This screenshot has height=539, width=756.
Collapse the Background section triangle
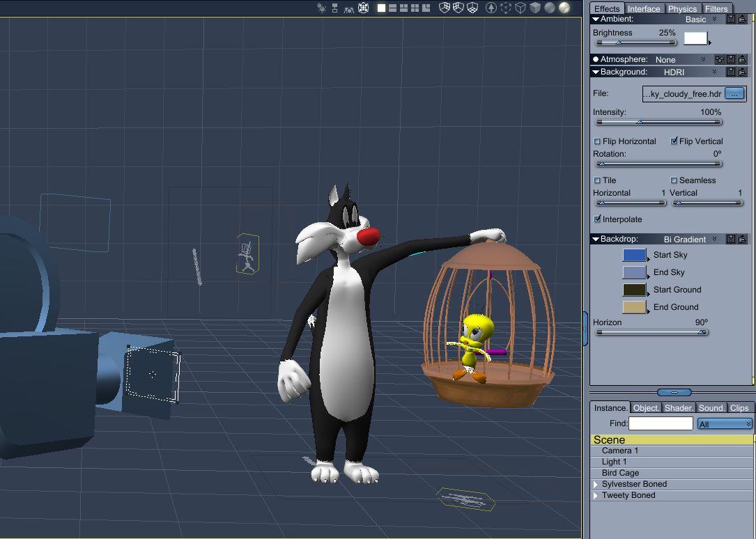(596, 72)
